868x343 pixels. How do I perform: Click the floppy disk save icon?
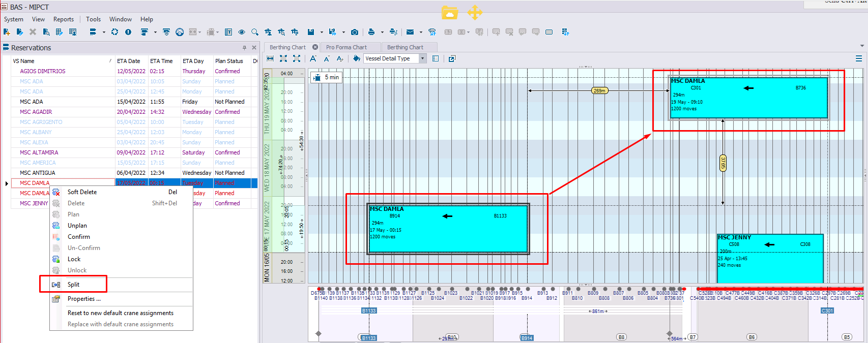click(x=311, y=32)
